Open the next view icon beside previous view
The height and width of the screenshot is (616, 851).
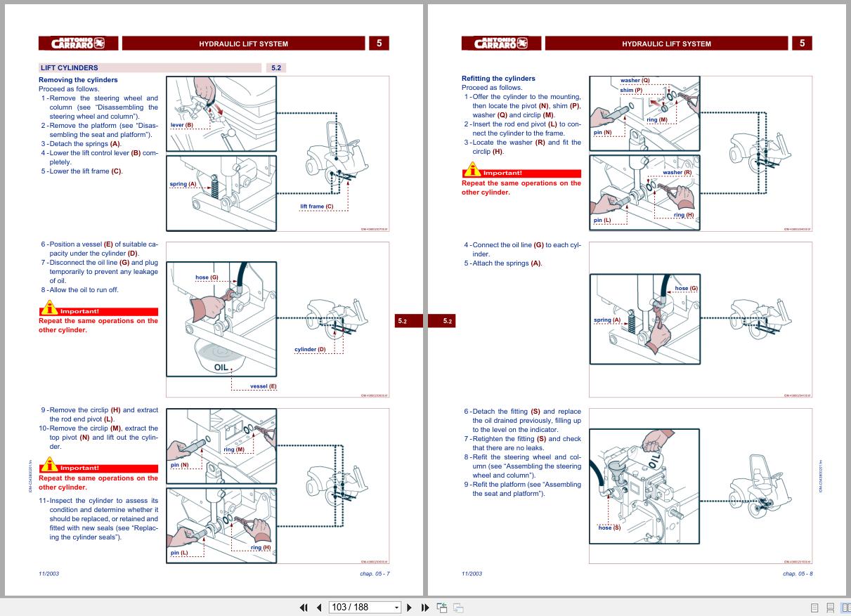click(460, 608)
